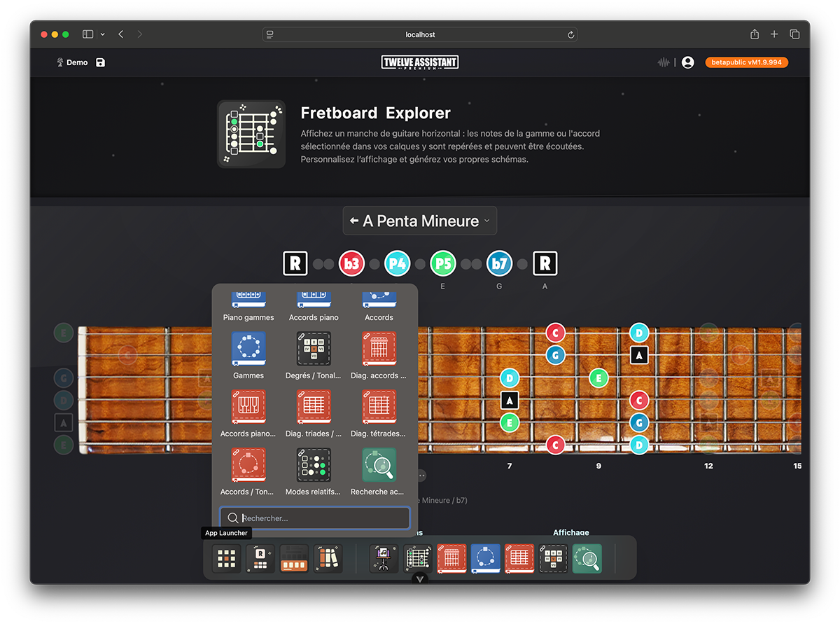Open the Demo project label
Viewport: 840px width, 624px height.
point(72,62)
